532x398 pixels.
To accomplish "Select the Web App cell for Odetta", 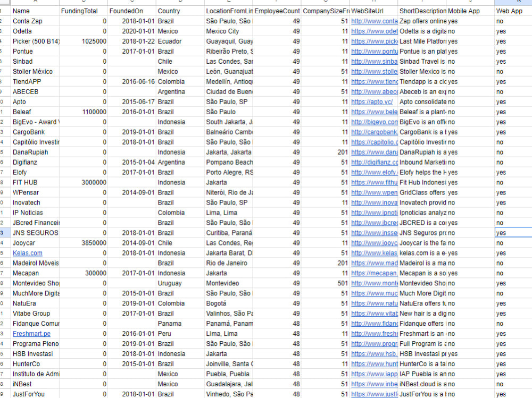I will [x=513, y=31].
